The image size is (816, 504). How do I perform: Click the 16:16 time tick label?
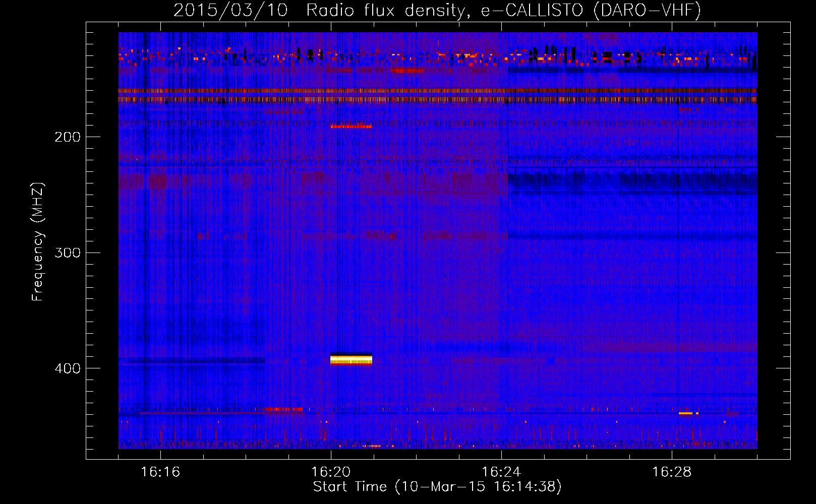pos(160,472)
